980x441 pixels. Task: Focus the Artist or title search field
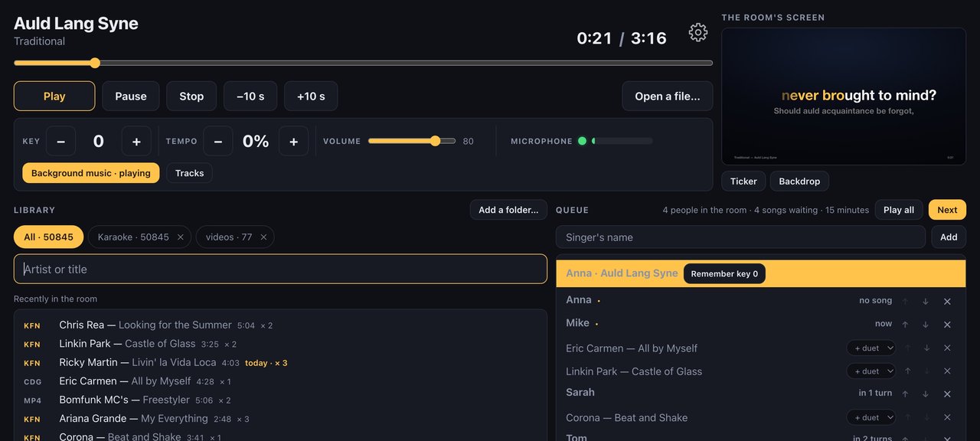280,269
